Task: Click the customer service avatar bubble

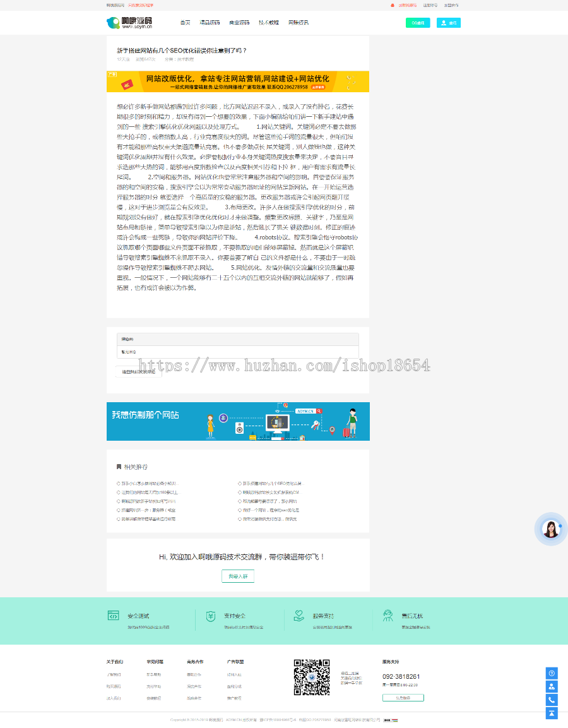Action: click(550, 528)
